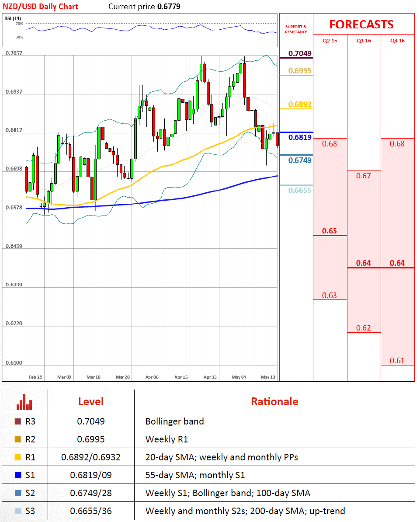The image size is (420, 522).
Task: Click the RSI 70% level label
Action: click(x=19, y=24)
